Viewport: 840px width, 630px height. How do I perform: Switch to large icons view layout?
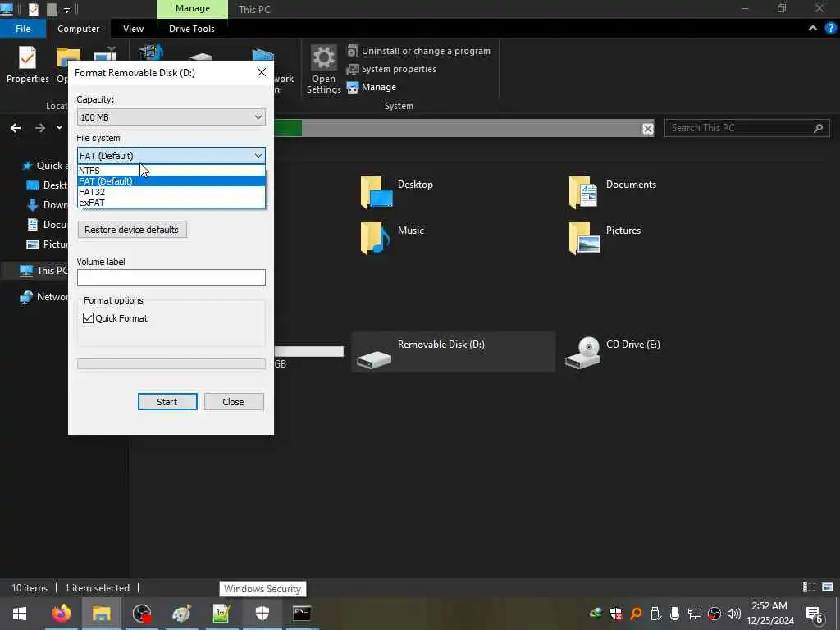828,587
